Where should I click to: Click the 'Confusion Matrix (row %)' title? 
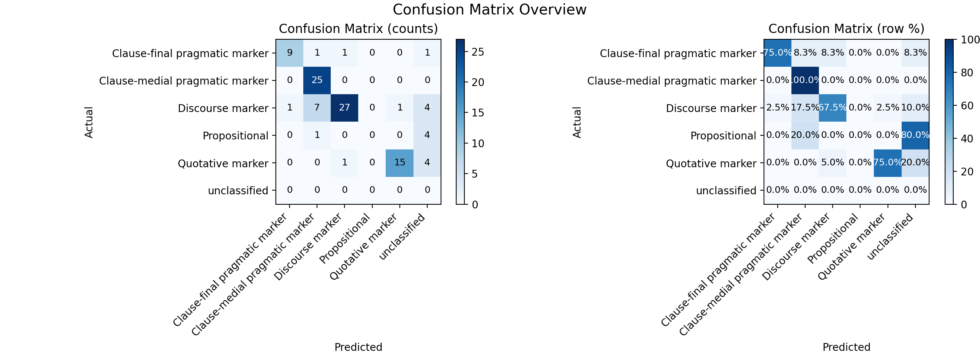(x=846, y=29)
